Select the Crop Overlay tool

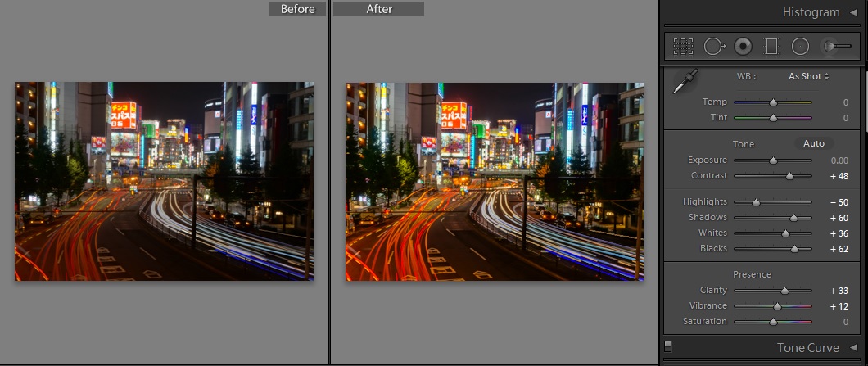[683, 47]
